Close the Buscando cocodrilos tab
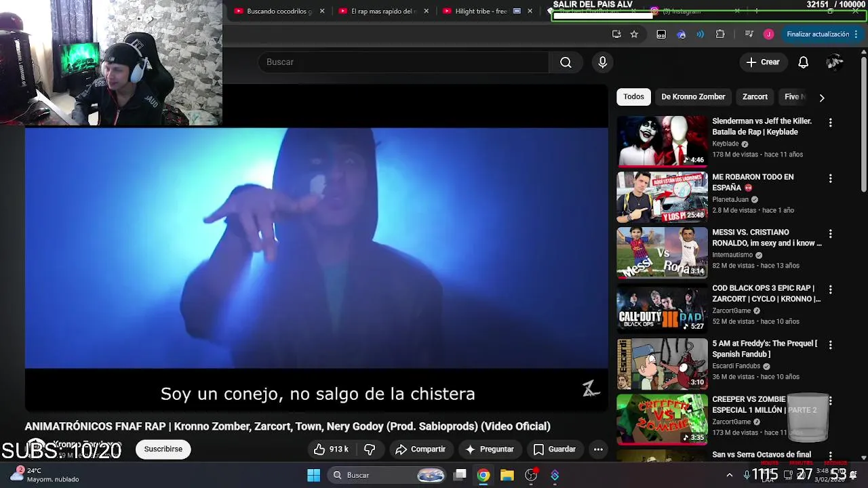This screenshot has width=868, height=488. [x=322, y=12]
